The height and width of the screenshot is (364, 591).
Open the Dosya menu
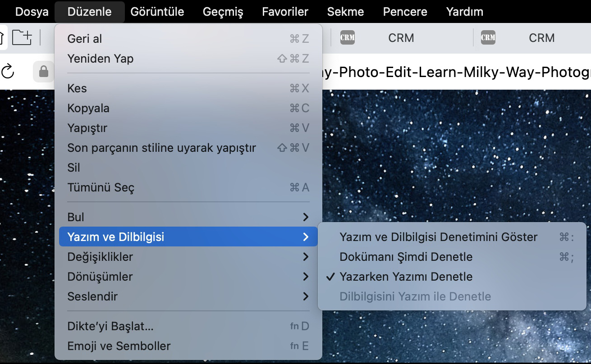click(x=32, y=12)
